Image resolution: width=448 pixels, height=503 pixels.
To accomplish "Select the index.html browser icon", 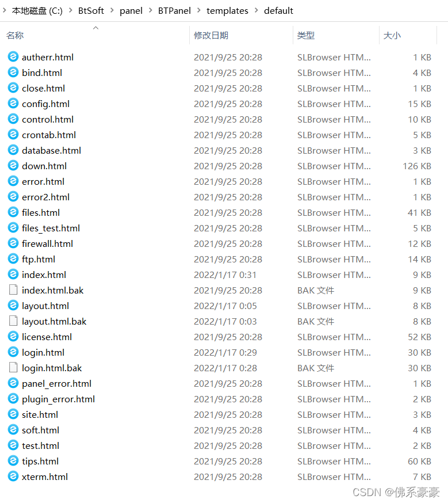I will click(13, 275).
